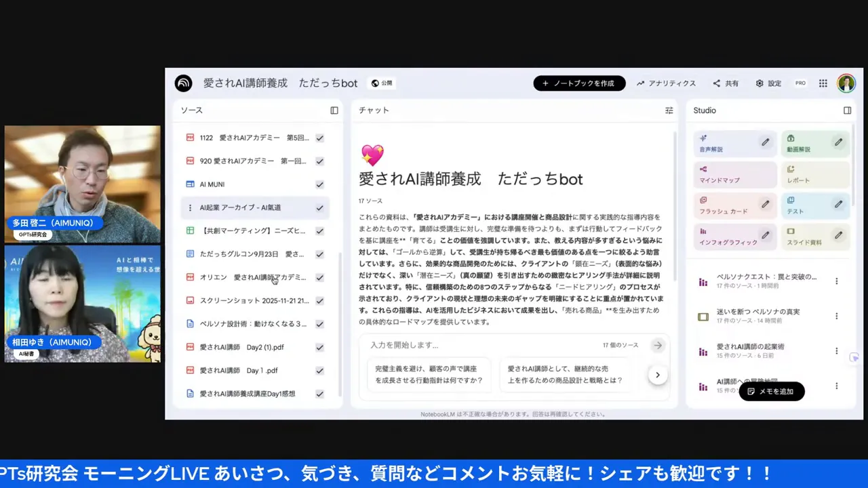Deselect the スクリーンショット 2025-11-21 source
868x488 pixels.
click(x=319, y=300)
